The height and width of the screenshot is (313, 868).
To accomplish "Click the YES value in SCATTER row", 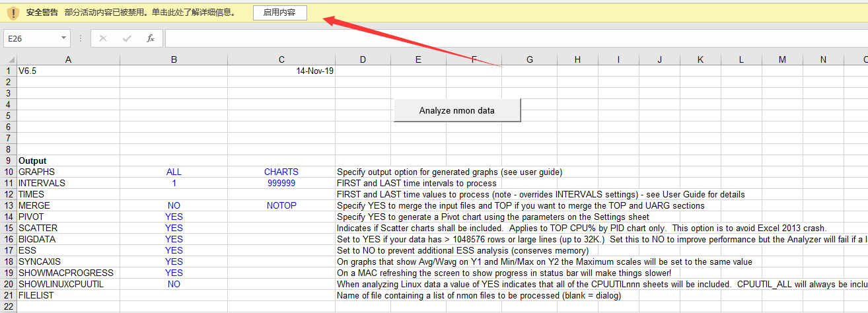I will coord(174,228).
